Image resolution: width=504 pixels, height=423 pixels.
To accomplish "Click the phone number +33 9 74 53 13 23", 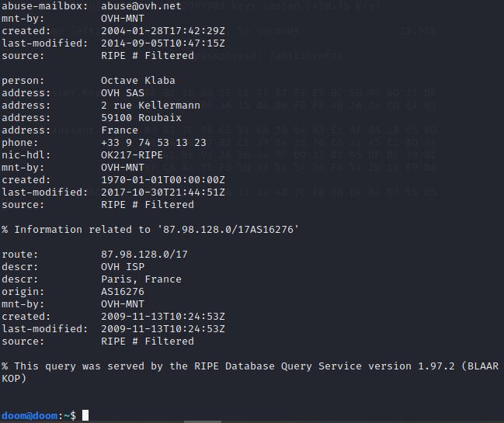I will [x=154, y=142].
